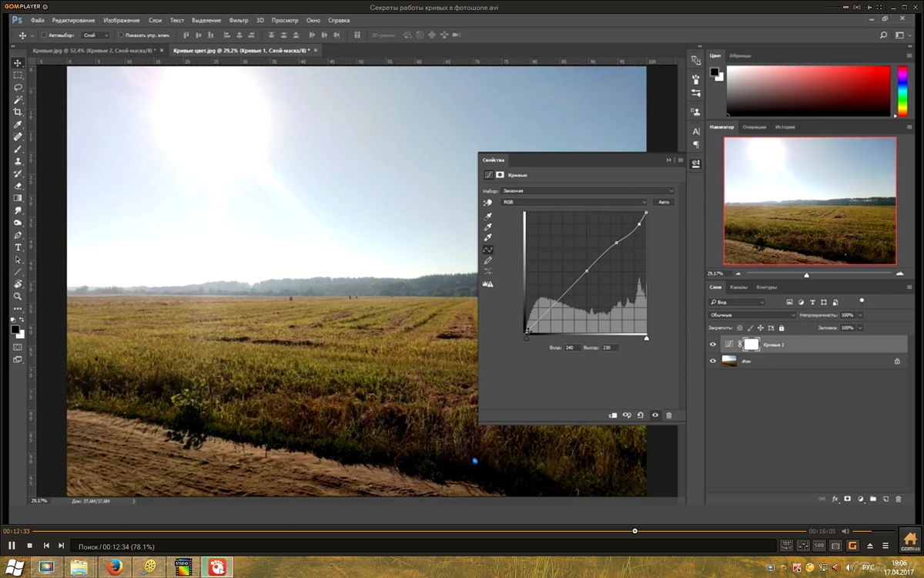
Task: Delete the adjustment layer via Properties trash
Action: 668,415
